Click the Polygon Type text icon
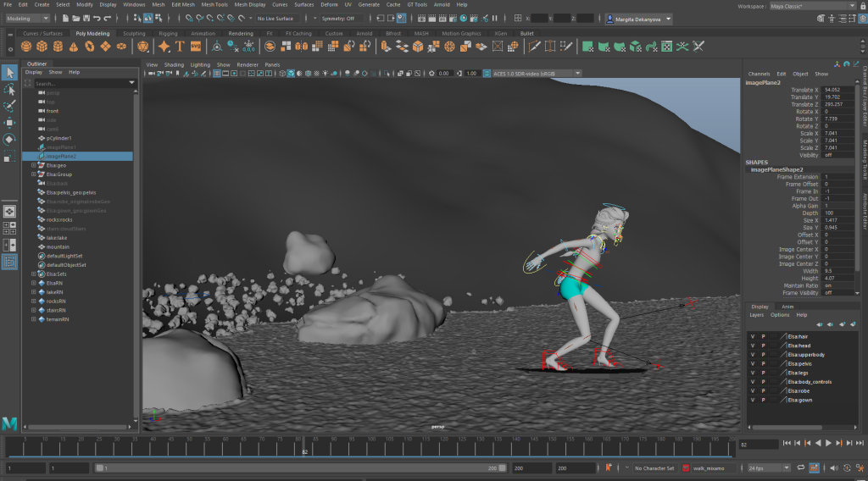The image size is (868, 481). click(180, 47)
